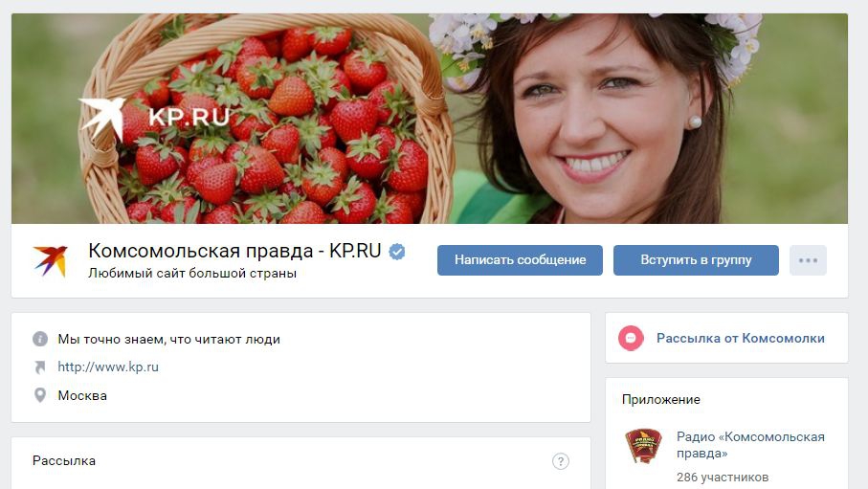Screen dimensions: 868x489
Task: Click the website link arrow icon
Action: (x=40, y=367)
